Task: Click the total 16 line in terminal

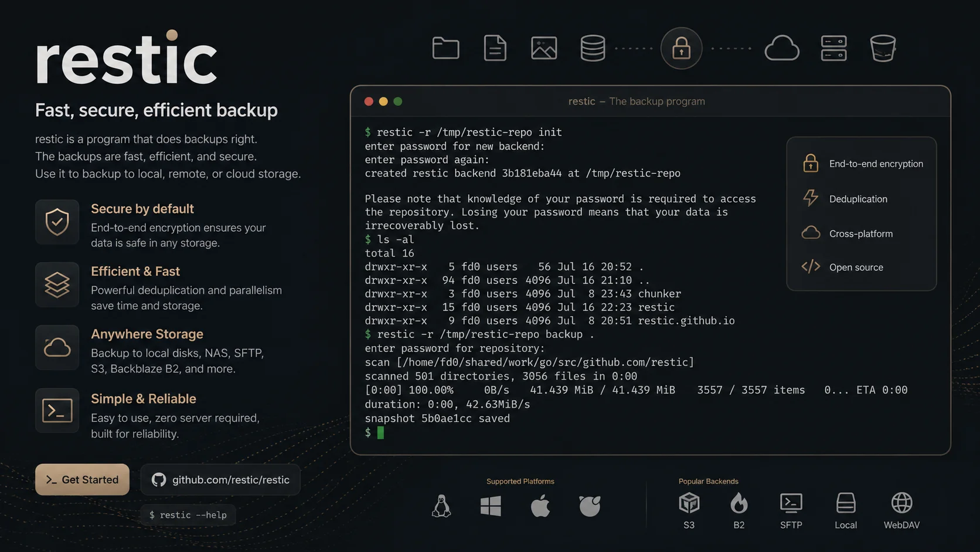Action: 389,253
